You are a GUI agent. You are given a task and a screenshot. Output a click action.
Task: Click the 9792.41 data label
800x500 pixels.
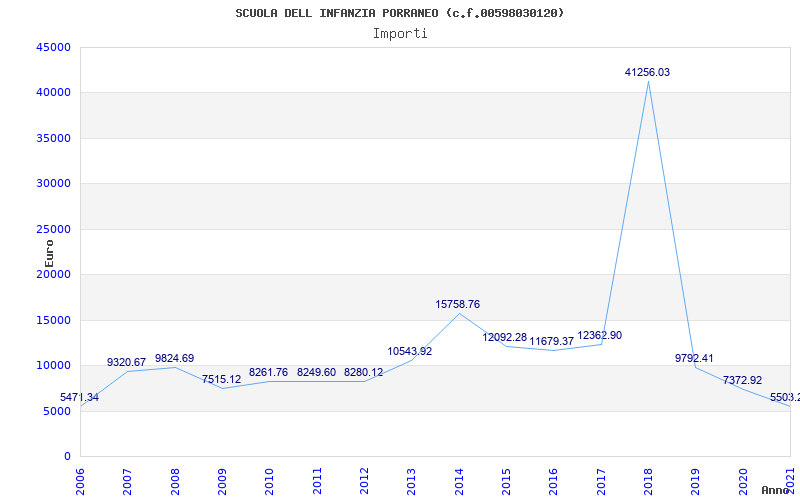coord(694,358)
